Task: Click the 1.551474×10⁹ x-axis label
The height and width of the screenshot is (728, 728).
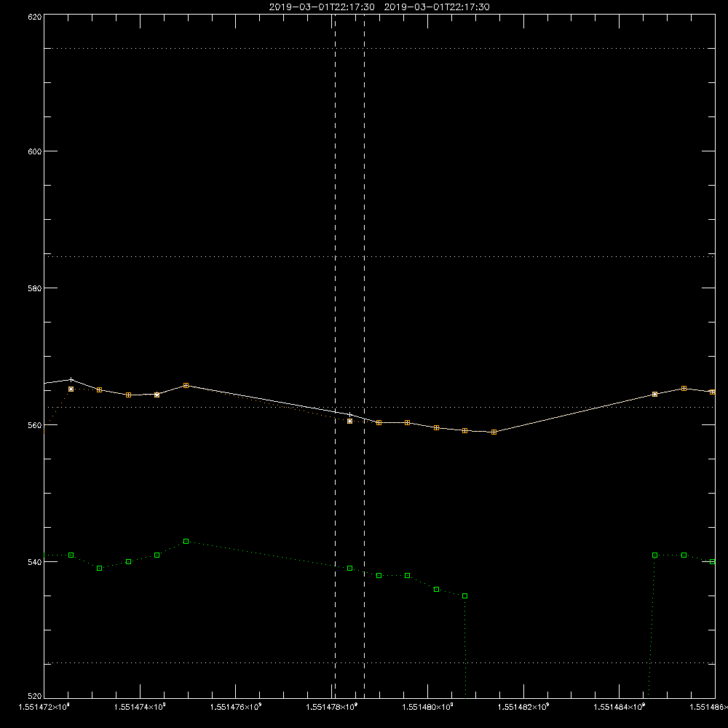Action: point(140,707)
